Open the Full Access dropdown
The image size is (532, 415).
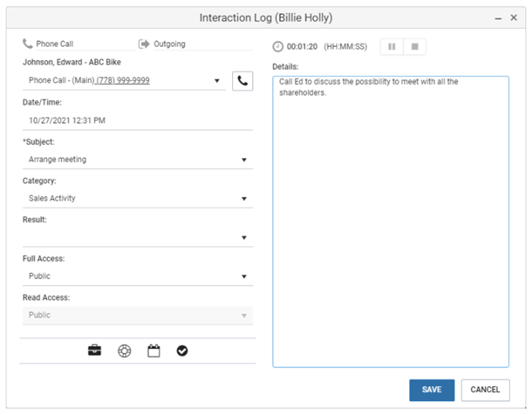(245, 277)
